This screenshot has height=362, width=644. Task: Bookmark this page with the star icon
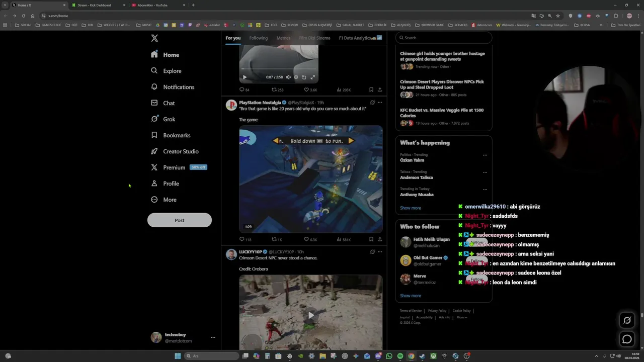point(557,16)
